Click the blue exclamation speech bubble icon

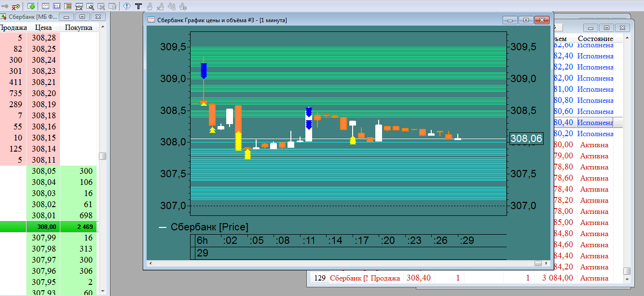(x=126, y=6)
